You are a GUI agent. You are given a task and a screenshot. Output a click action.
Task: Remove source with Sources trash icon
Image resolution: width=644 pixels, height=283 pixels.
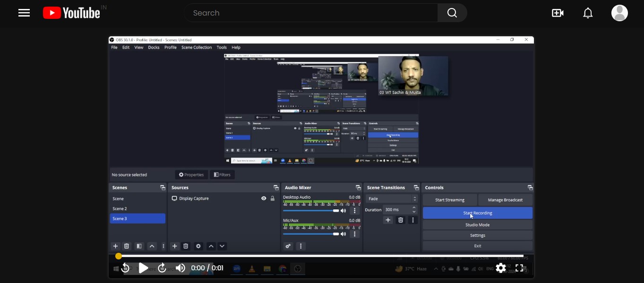186,246
